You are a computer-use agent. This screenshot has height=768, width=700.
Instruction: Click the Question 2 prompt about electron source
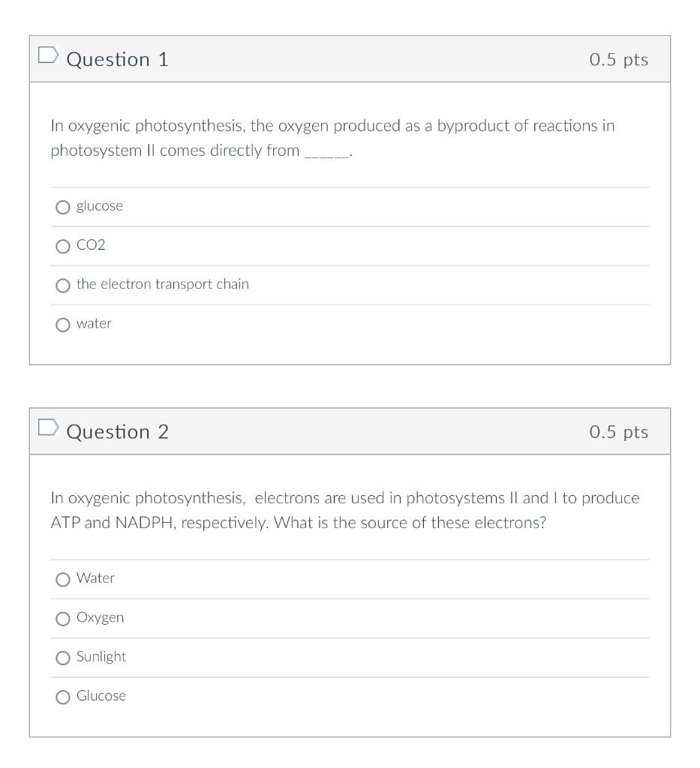click(345, 510)
